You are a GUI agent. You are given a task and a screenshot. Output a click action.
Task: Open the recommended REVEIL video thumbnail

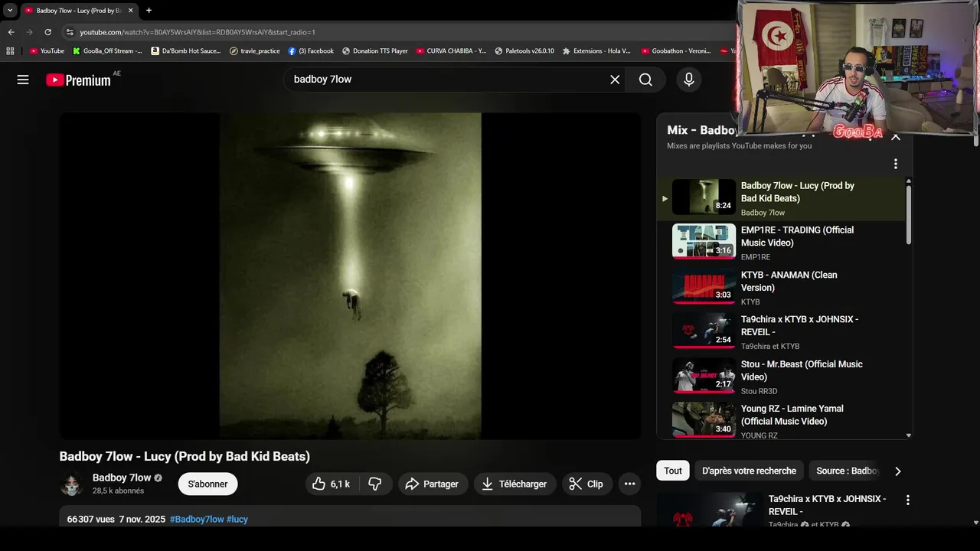708,510
